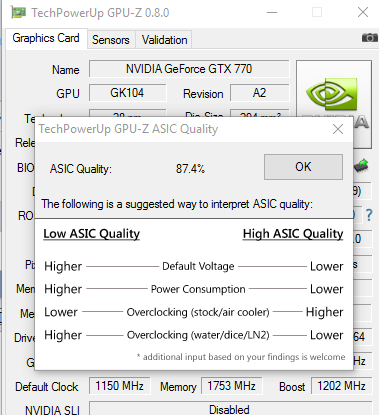
Task: Click OK in the ASIC Quality dialog
Action: pos(303,167)
